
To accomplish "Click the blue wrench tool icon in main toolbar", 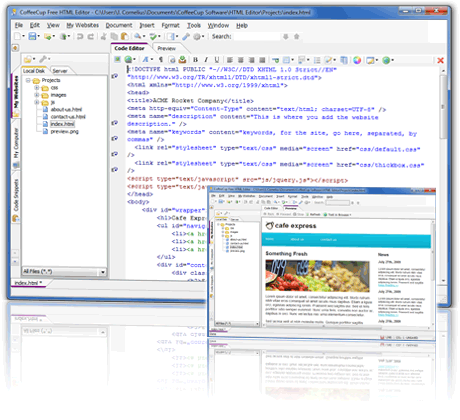I will point(186,36).
